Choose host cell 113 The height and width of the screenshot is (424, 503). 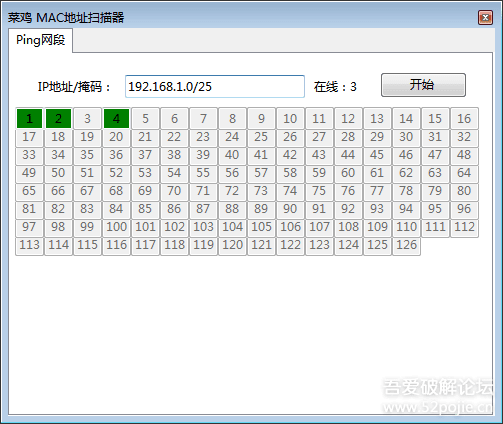pos(29,245)
